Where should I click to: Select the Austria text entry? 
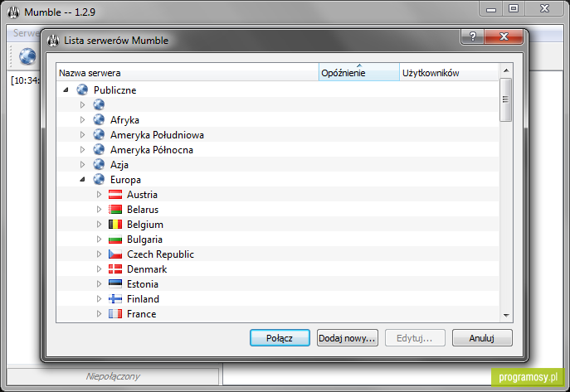[142, 195]
